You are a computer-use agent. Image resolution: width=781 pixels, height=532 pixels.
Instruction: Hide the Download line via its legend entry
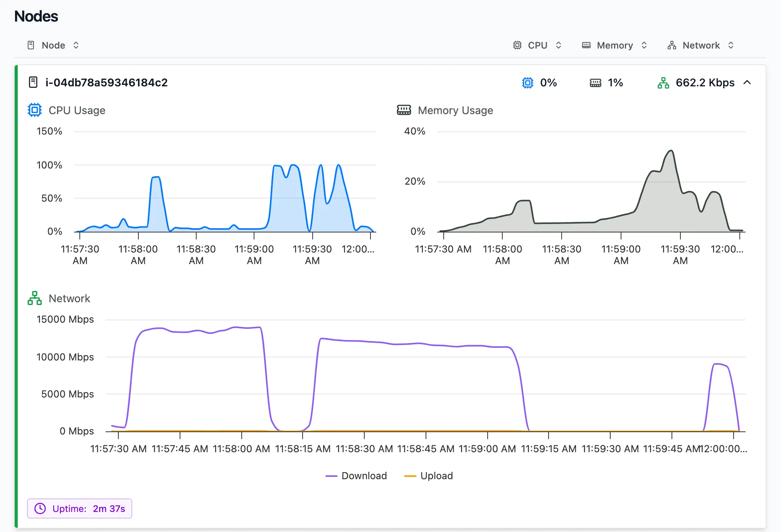tap(356, 475)
